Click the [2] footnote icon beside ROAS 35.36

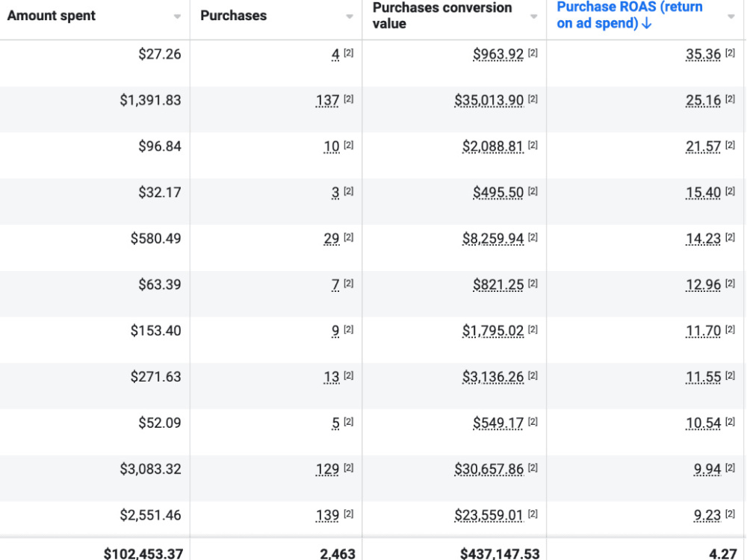730,53
